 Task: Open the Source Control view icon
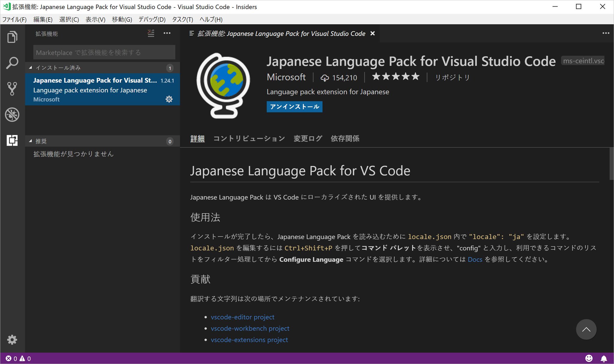(x=12, y=89)
